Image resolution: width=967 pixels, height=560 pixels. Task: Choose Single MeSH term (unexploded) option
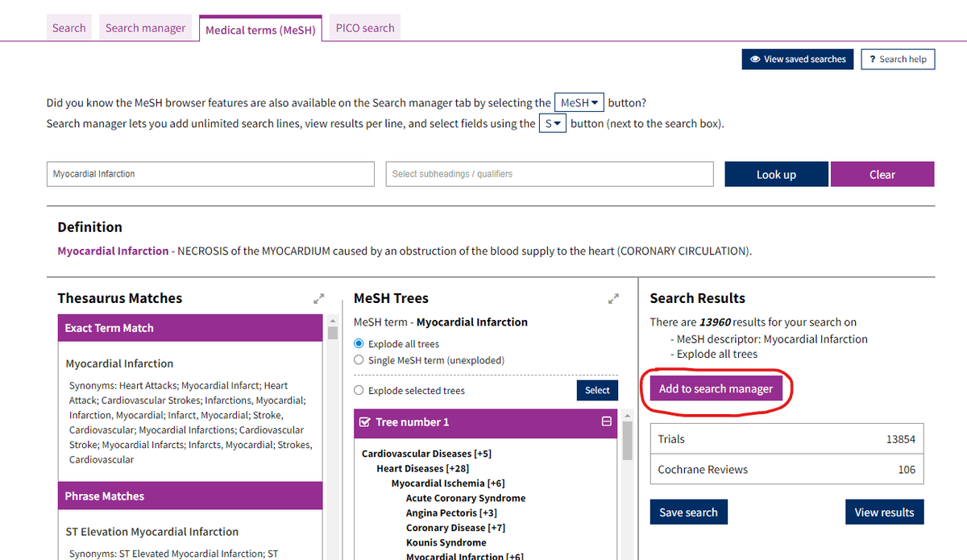[359, 360]
